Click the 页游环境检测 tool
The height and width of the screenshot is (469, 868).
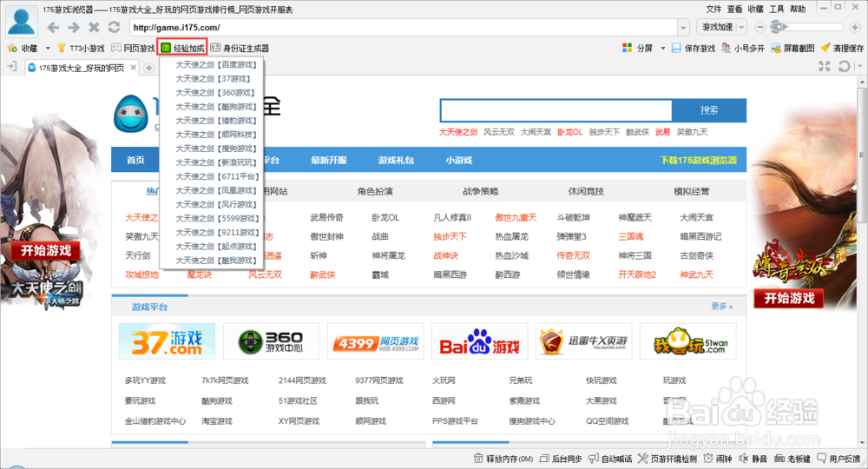tap(667, 459)
